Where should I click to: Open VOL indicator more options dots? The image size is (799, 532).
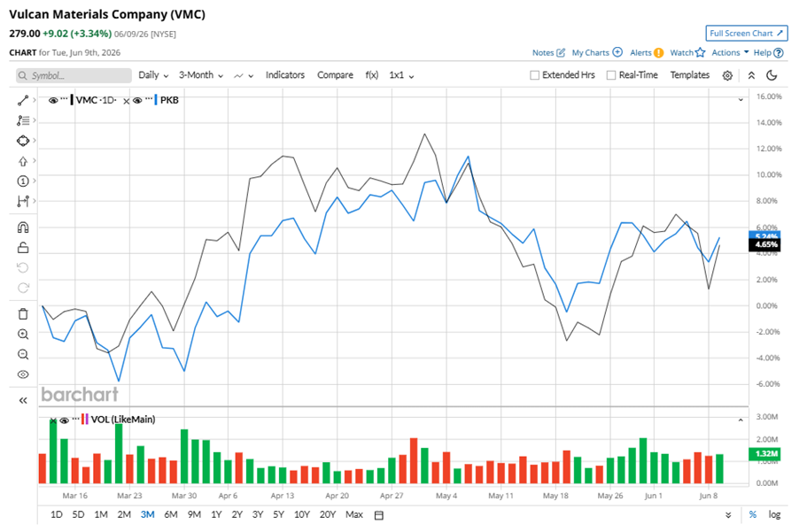[75, 418]
